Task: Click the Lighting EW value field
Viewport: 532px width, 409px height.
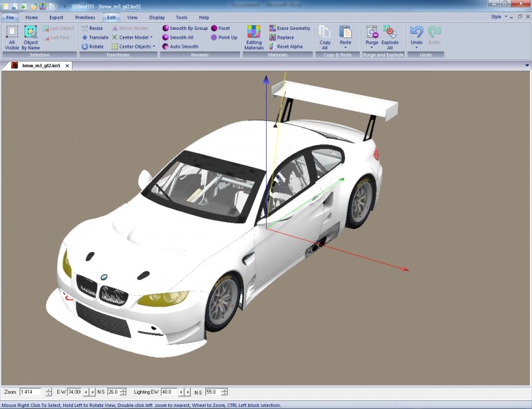Action: pos(170,392)
